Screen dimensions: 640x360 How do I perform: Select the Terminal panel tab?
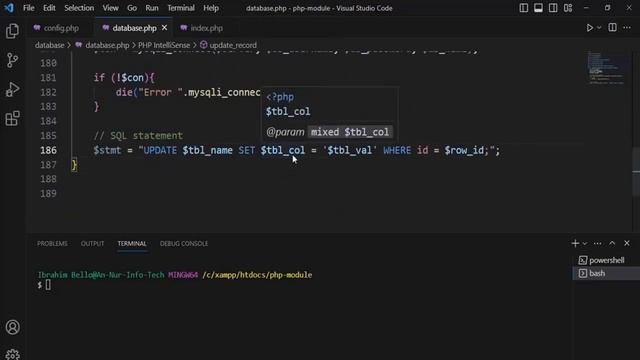(x=132, y=244)
